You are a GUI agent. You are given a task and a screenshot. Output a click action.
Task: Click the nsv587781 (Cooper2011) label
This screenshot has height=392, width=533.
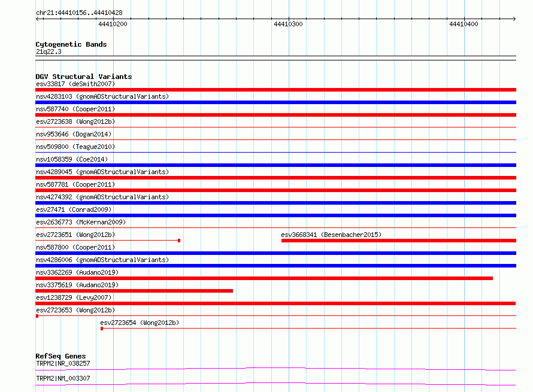pyautogui.click(x=75, y=184)
